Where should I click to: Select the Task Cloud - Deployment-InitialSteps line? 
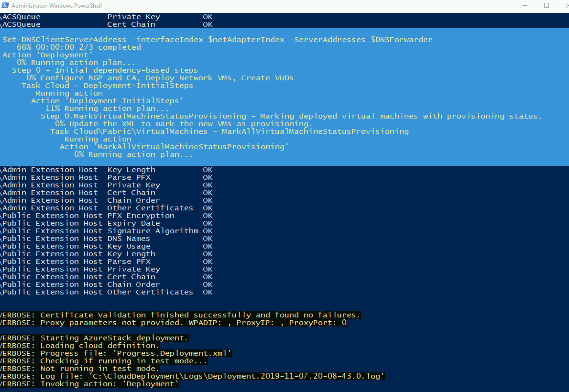coord(108,85)
